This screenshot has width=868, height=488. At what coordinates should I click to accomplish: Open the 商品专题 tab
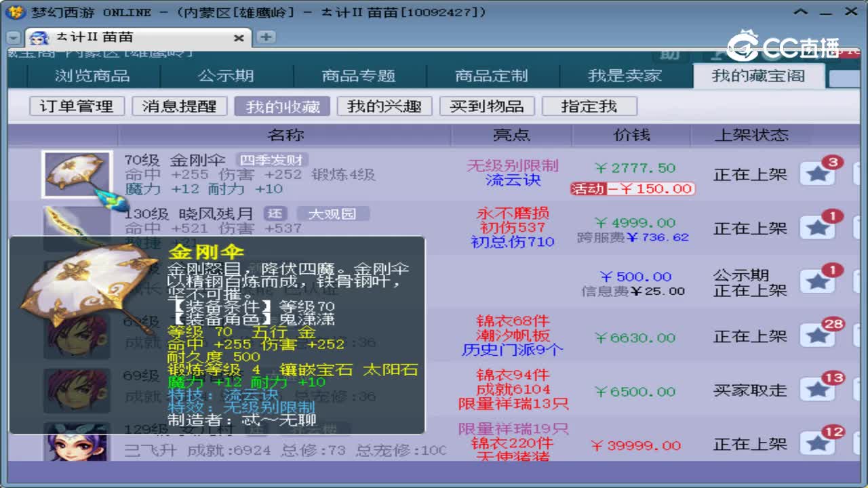pos(359,76)
